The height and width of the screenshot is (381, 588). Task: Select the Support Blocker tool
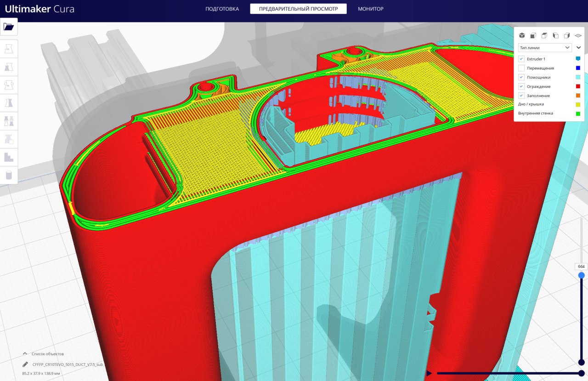[9, 139]
